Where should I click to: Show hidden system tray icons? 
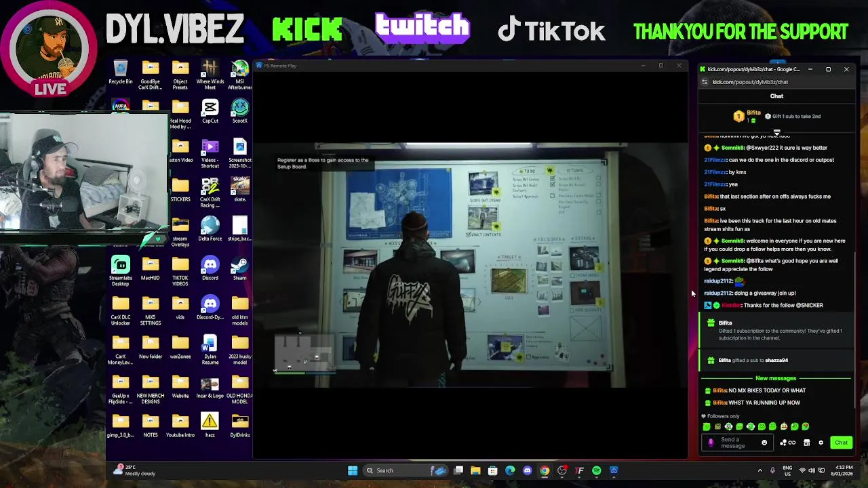(x=759, y=470)
